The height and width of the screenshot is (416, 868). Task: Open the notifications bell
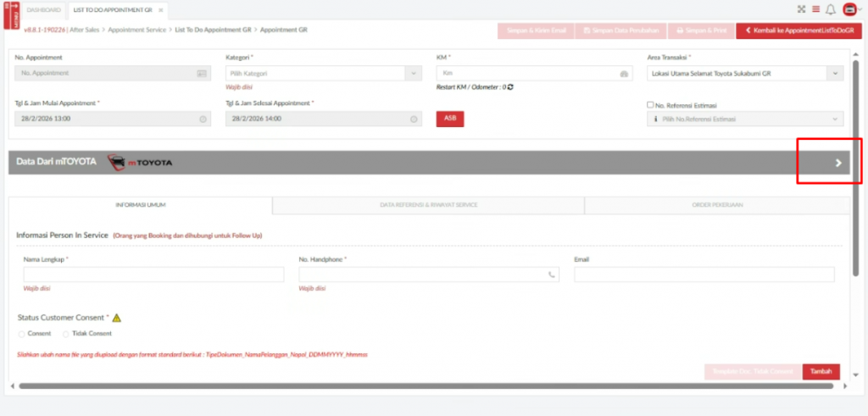[x=830, y=9]
